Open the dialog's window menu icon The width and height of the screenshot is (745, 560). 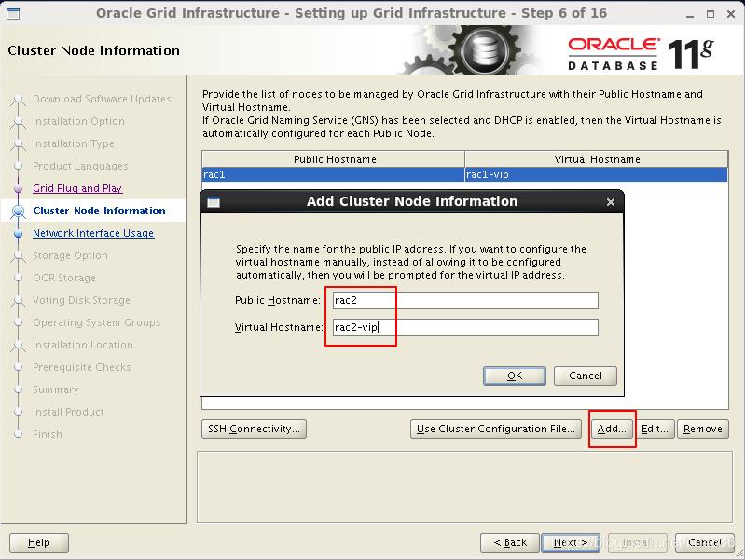coord(214,202)
